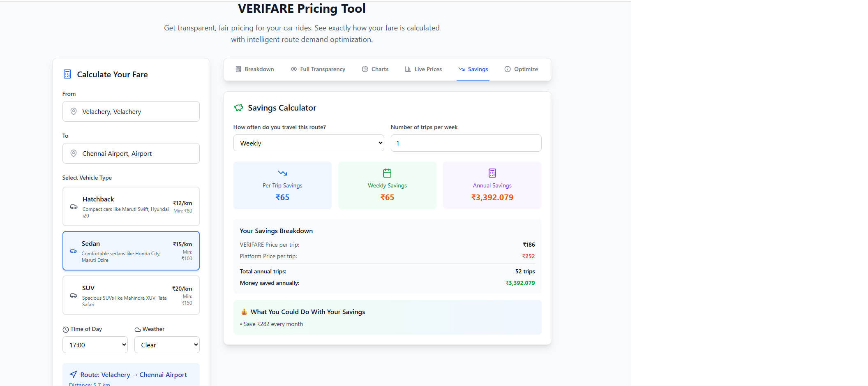
Task: Go to the Live Prices tab
Action: pos(423,69)
